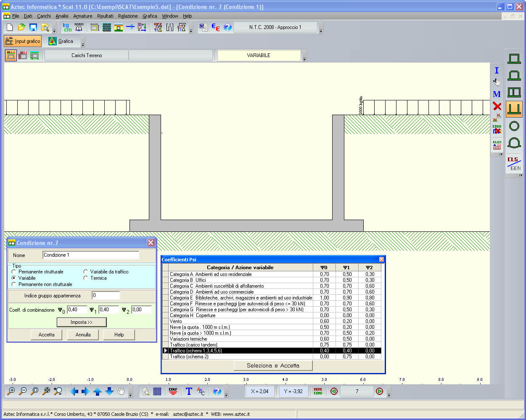Go to next condition with green arrow
The image size is (526, 420).
point(379,391)
